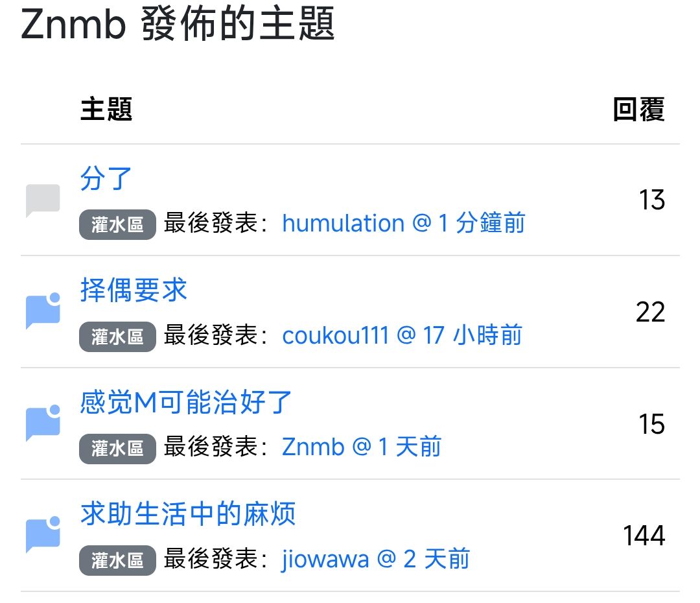Click the unread topic icon beside 感觉M可能治好了
The image size is (700, 603).
[x=43, y=423]
